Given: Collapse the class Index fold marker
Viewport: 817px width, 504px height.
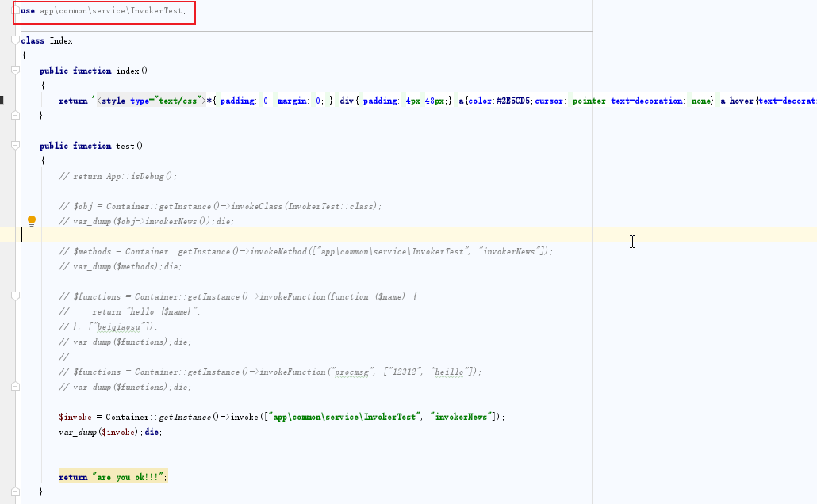Looking at the screenshot, I should (15, 40).
